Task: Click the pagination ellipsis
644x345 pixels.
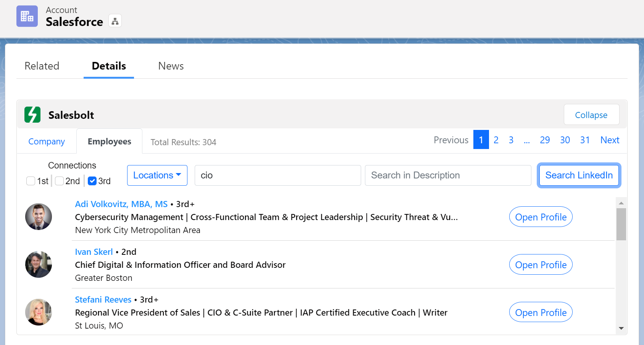Action: [x=527, y=140]
